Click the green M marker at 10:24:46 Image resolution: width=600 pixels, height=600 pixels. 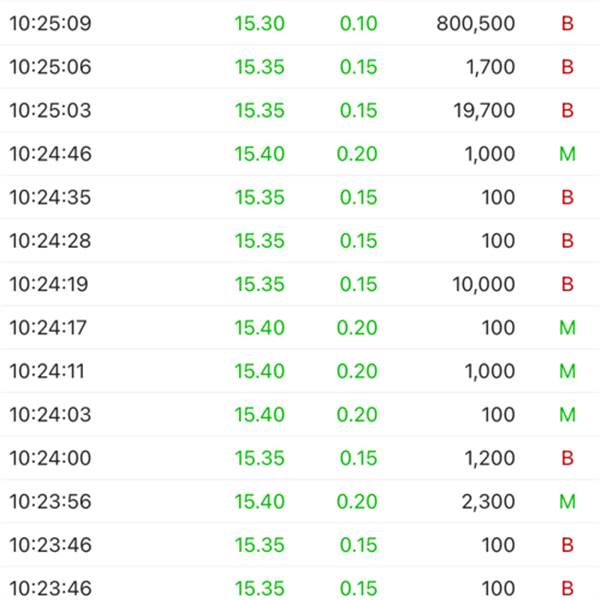[567, 154]
